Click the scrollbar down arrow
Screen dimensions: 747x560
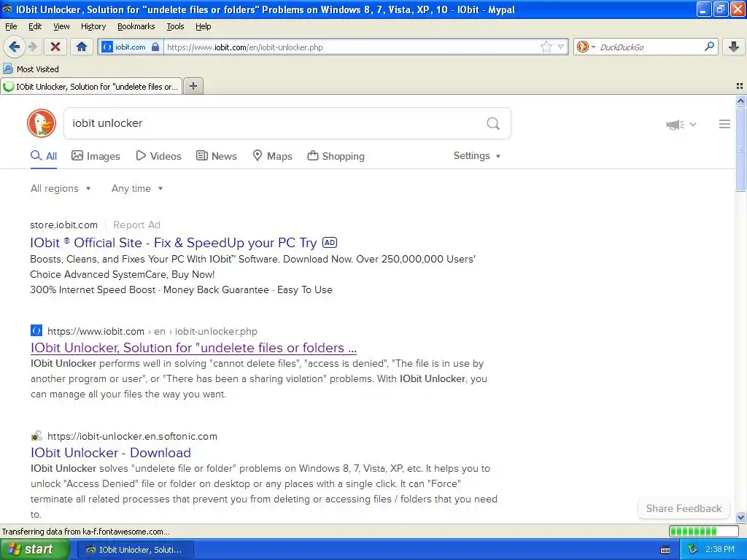click(740, 517)
